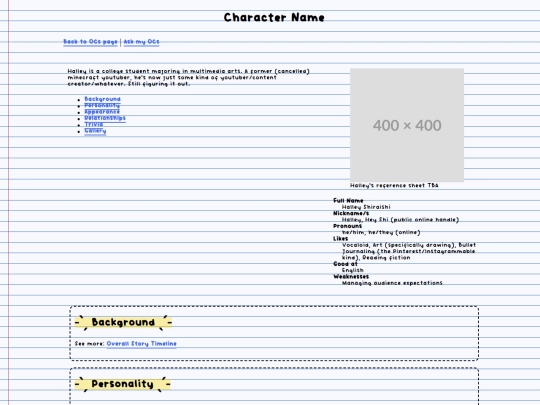Select the Halley's reference sheet TBA caption

point(394,185)
